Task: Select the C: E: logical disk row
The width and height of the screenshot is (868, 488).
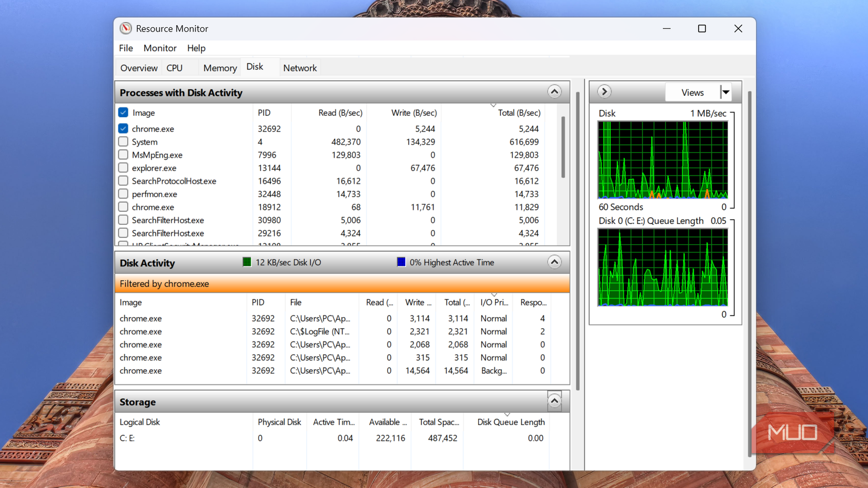Action: click(x=331, y=438)
